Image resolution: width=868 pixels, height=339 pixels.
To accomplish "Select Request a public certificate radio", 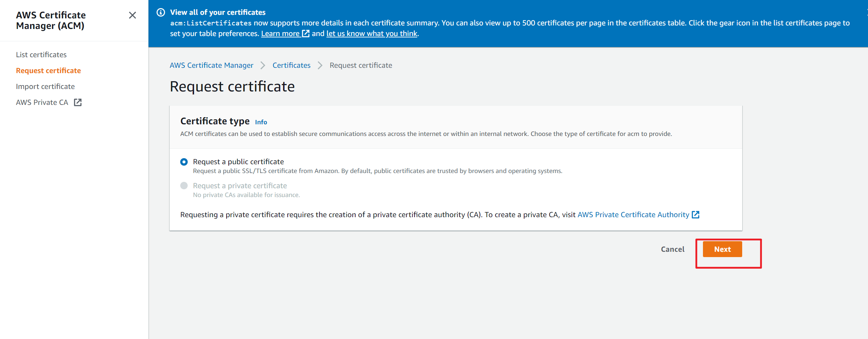I will click(184, 162).
